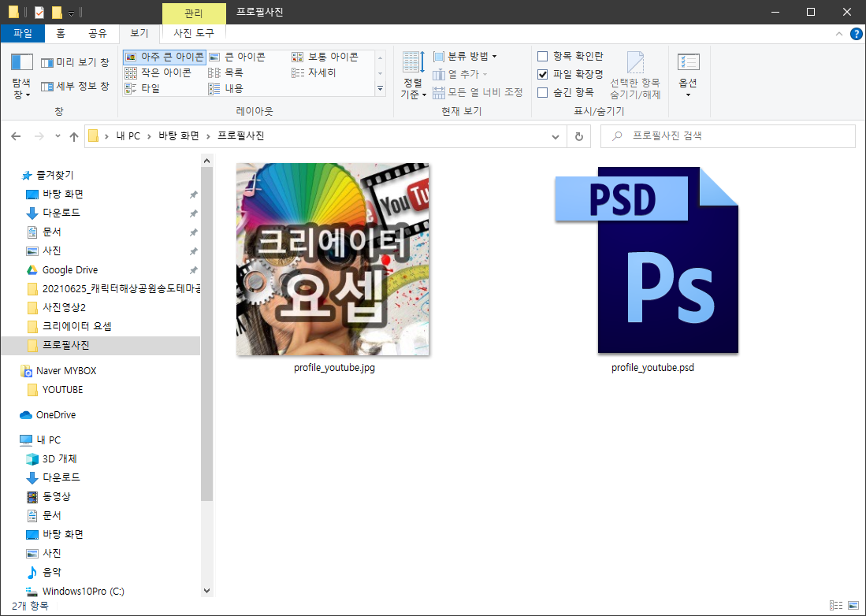Image resolution: width=866 pixels, height=616 pixels.
Task: Expand the address bar history dropdown
Action: coord(556,136)
